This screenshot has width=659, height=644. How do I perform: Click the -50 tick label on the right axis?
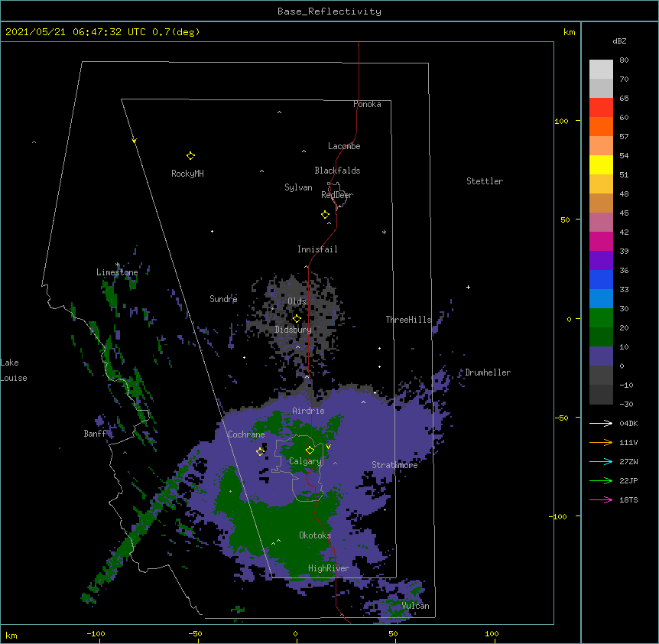tap(561, 418)
